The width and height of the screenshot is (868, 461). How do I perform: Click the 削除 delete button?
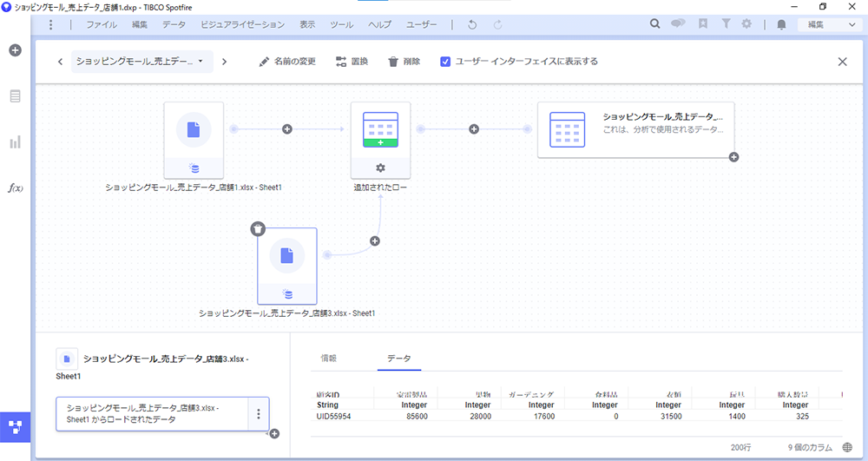(x=404, y=62)
